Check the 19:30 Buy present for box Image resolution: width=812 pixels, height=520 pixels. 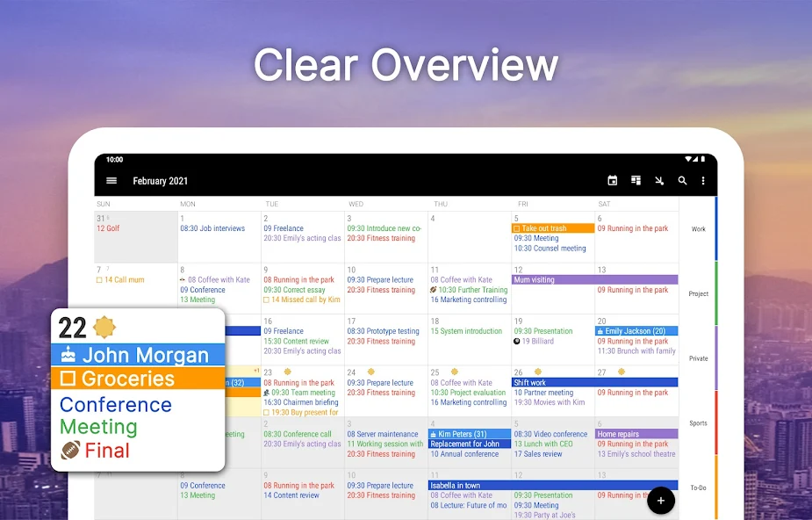point(266,413)
